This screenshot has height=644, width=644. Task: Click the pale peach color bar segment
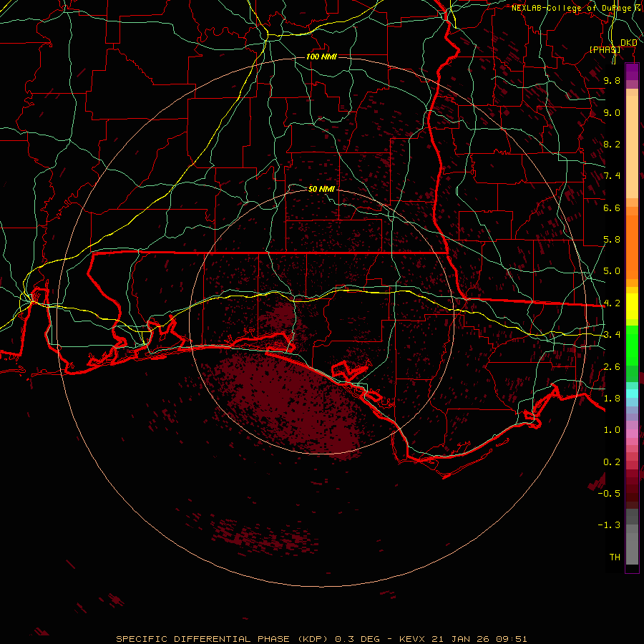632,147
